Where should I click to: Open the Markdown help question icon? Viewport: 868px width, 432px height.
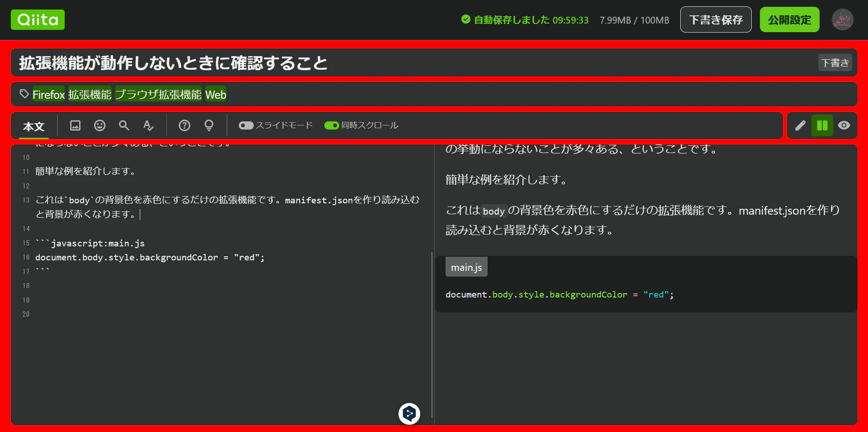(x=185, y=125)
